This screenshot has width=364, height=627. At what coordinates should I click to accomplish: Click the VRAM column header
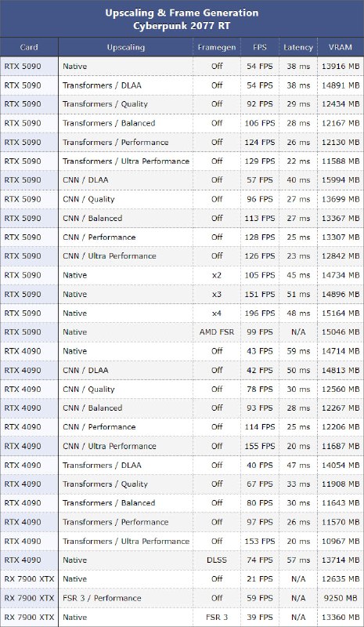pos(341,47)
